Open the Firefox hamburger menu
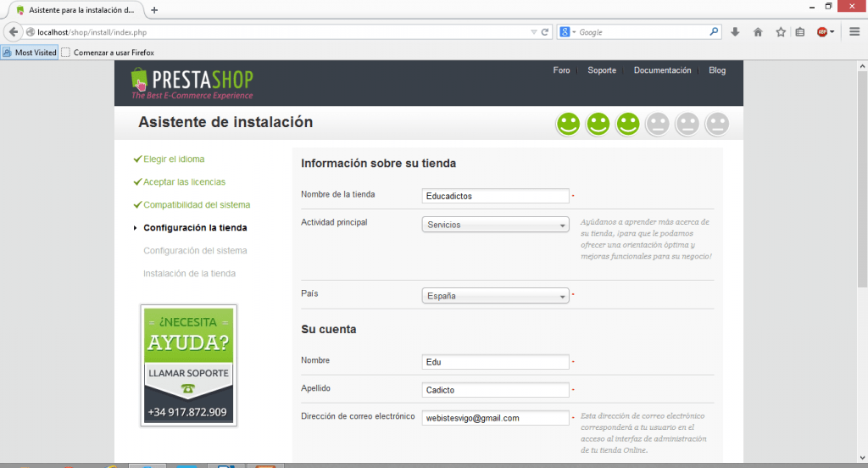This screenshot has width=868, height=468. pos(854,32)
